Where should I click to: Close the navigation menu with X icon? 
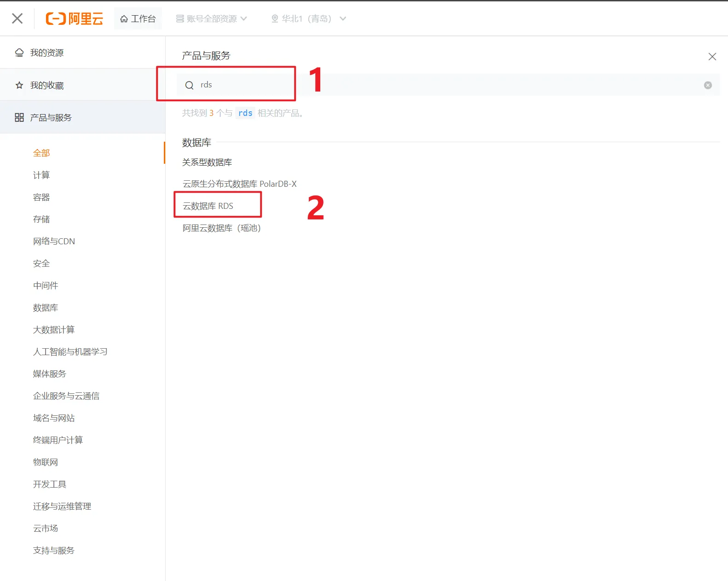pos(17,18)
